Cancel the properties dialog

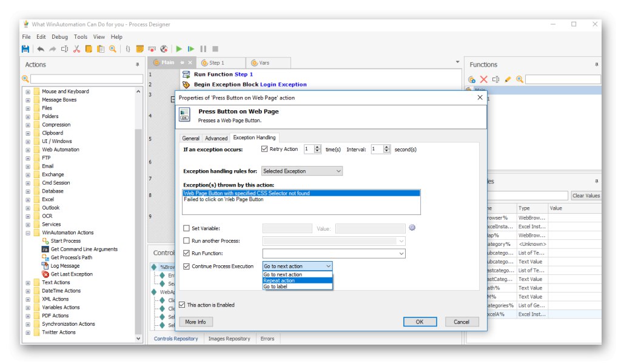click(462, 322)
